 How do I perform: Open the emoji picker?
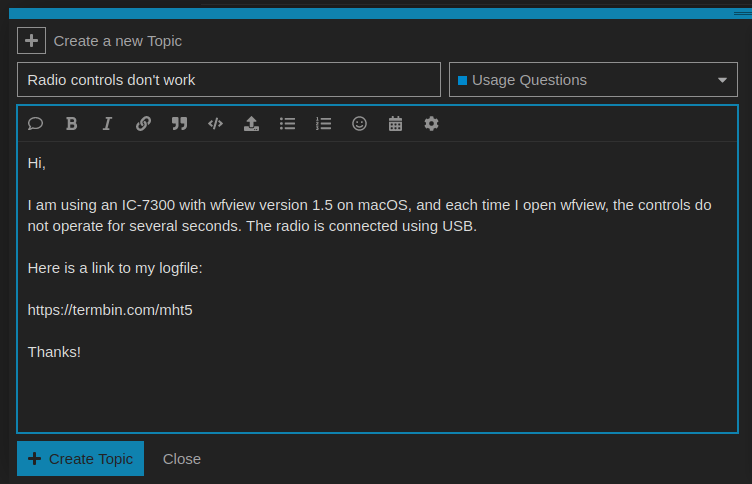point(359,124)
